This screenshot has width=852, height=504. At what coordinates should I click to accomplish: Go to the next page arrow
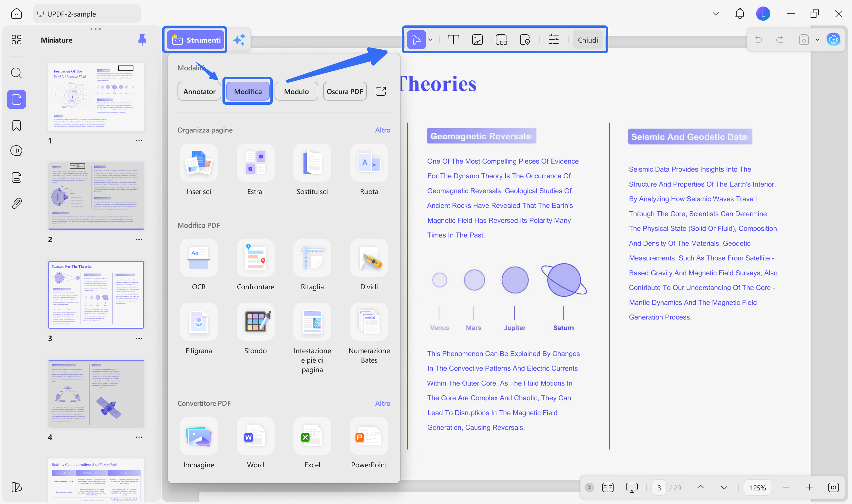tap(724, 488)
